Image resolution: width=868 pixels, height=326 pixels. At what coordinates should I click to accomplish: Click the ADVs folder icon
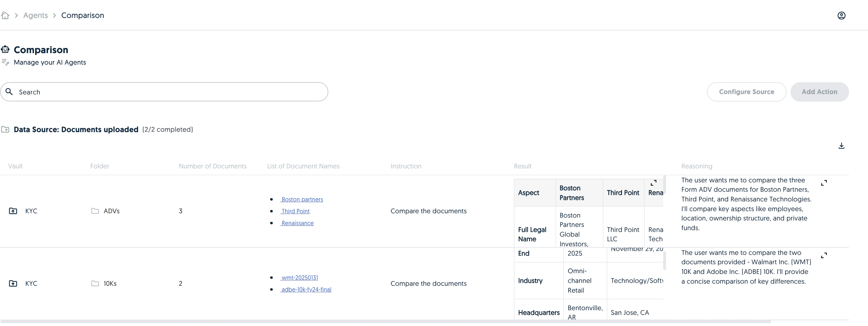[95, 211]
